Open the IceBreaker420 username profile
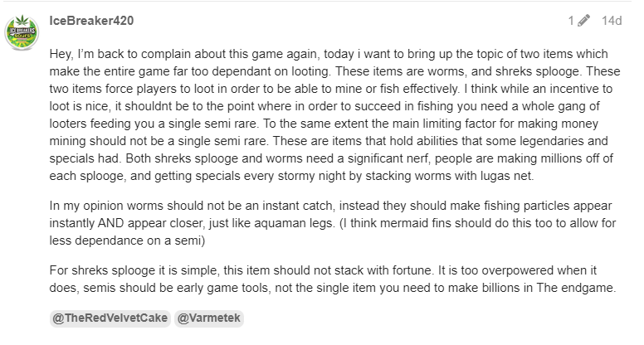The width and height of the screenshot is (644, 345). (x=91, y=21)
